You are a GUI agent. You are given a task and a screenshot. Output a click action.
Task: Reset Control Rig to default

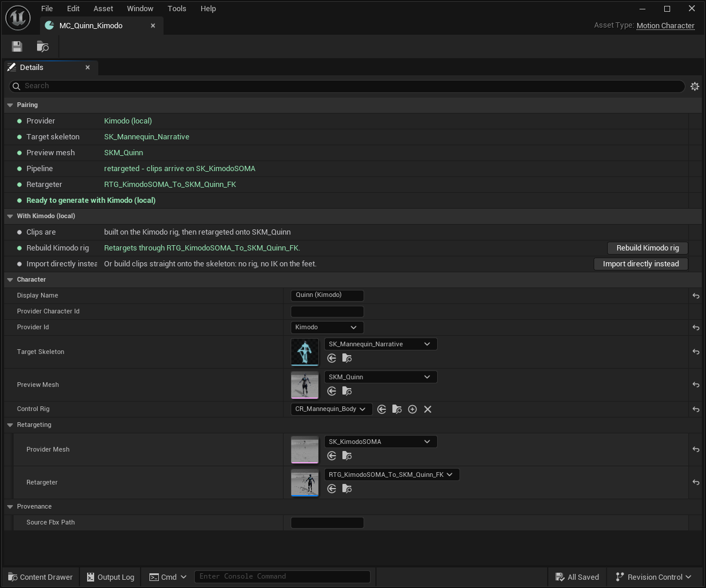tap(696, 409)
